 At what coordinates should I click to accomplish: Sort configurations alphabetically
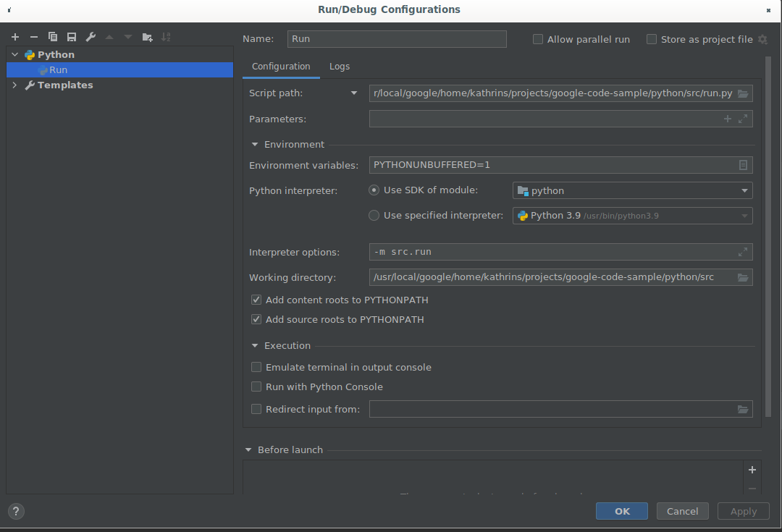(166, 37)
